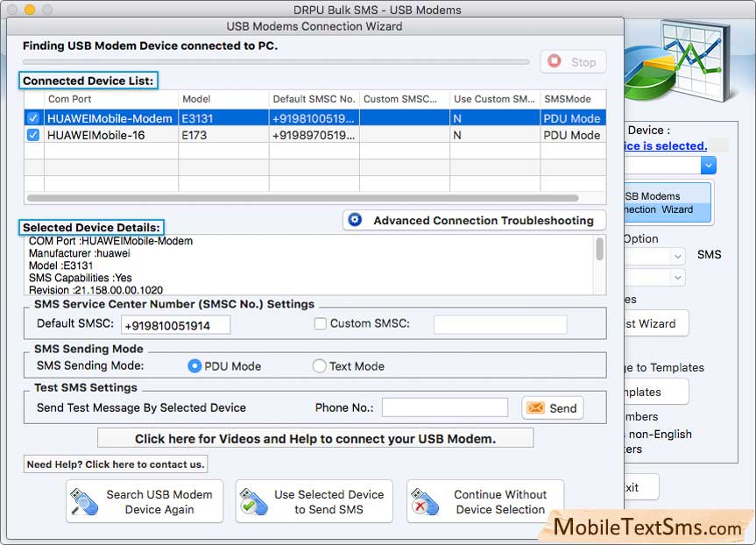The width and height of the screenshot is (756, 545).
Task: Click the chart logo in main window
Action: point(678,60)
